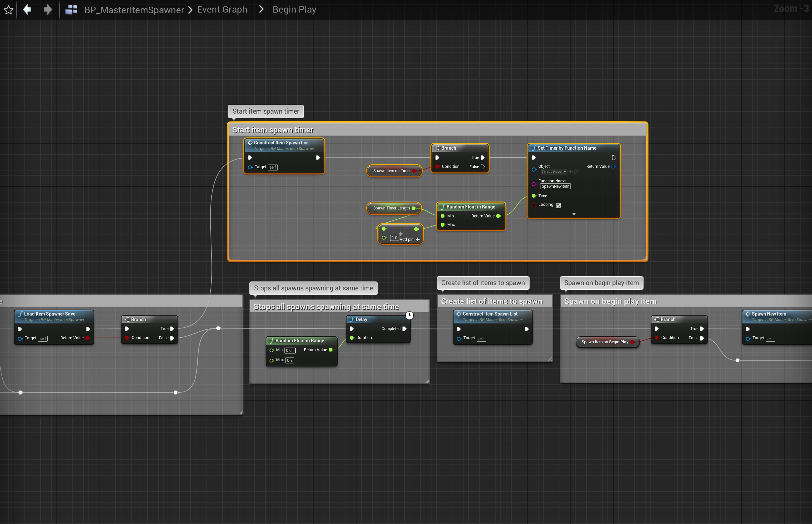
Task: Click the Set Timer by Function Name function icon
Action: click(x=534, y=148)
